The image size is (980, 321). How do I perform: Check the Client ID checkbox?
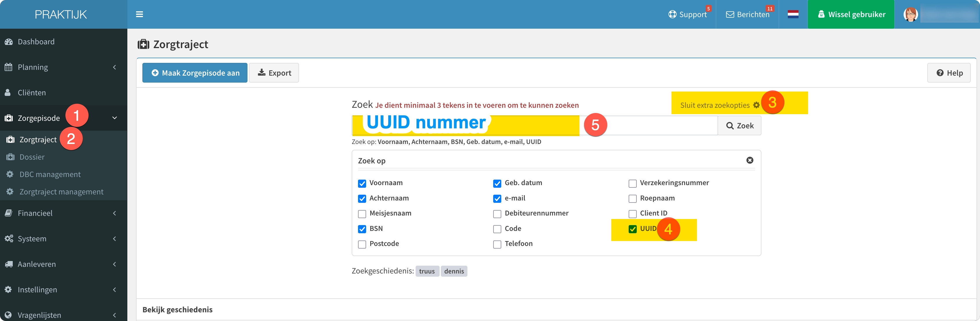coord(632,214)
